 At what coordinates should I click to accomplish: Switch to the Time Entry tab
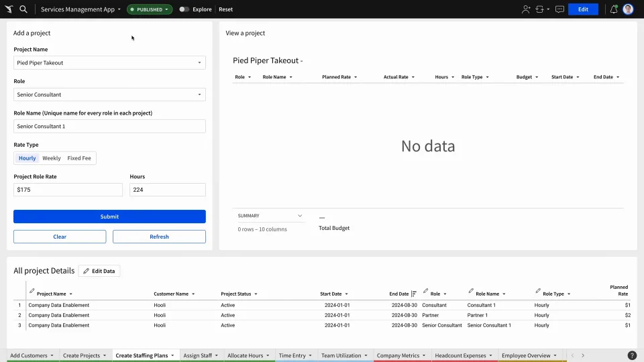(x=295, y=355)
